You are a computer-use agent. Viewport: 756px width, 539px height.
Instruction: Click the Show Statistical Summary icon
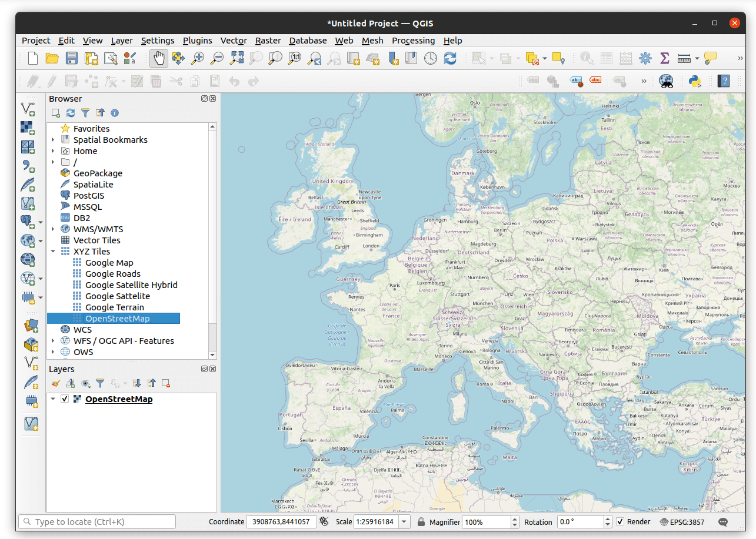(x=664, y=58)
